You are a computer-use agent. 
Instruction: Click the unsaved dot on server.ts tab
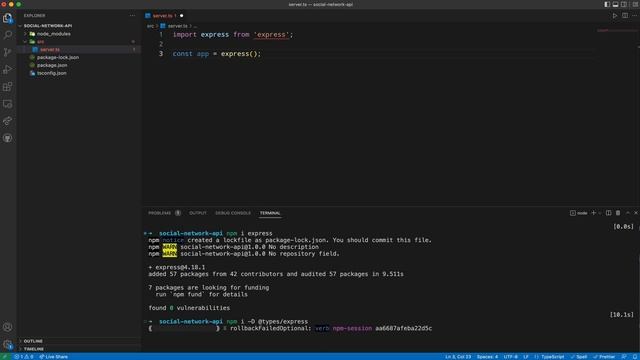coord(182,16)
